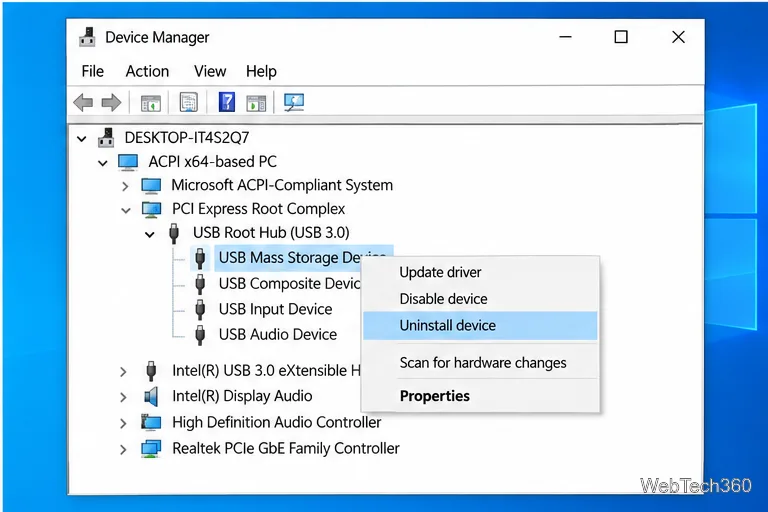Select the ACPI x64-based PC label
This screenshot has width=768, height=512.
pyautogui.click(x=213, y=162)
